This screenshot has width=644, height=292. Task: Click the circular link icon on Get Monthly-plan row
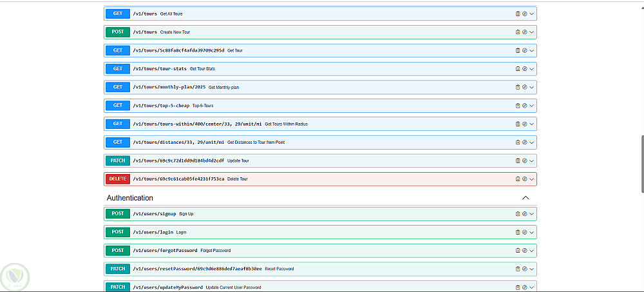[x=524, y=87]
